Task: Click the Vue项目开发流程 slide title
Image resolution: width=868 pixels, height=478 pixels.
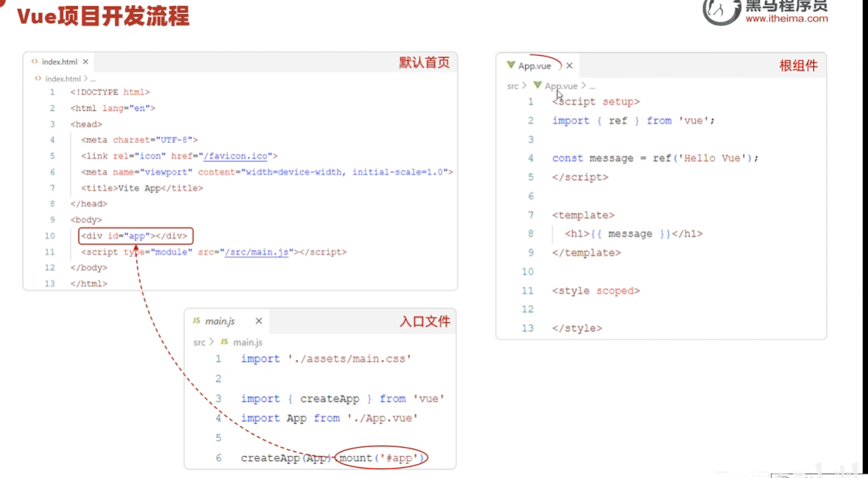Action: (103, 16)
